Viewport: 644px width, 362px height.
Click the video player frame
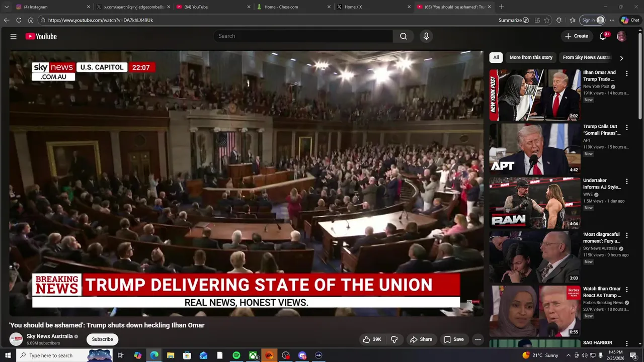tap(247, 184)
